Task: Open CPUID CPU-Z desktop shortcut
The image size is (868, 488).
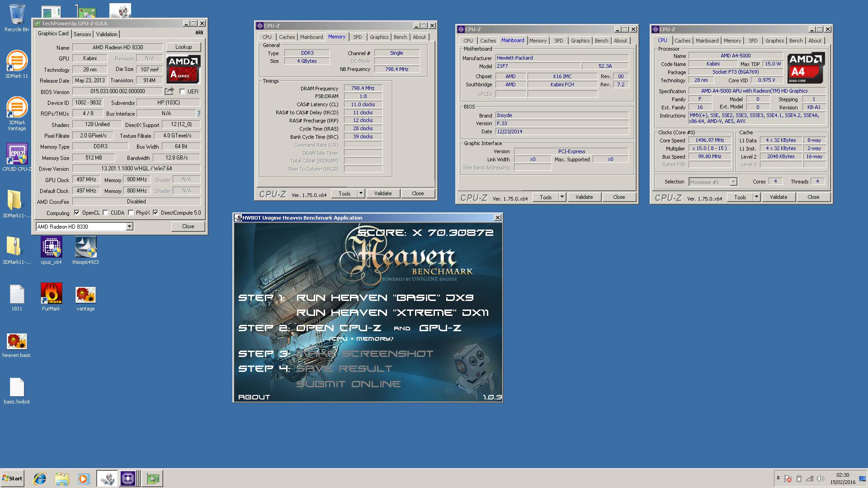Action: [x=17, y=157]
